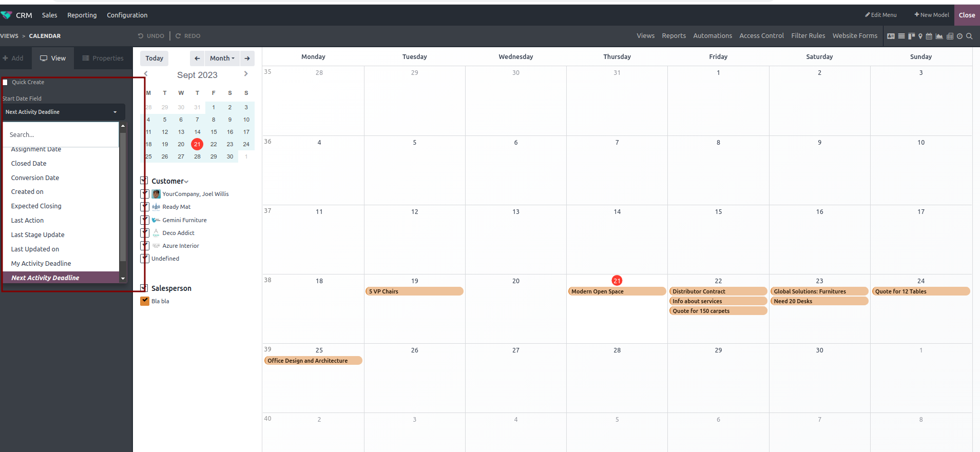The height and width of the screenshot is (452, 980).
Task: Switch to the Kanban view icon
Action: (911, 36)
